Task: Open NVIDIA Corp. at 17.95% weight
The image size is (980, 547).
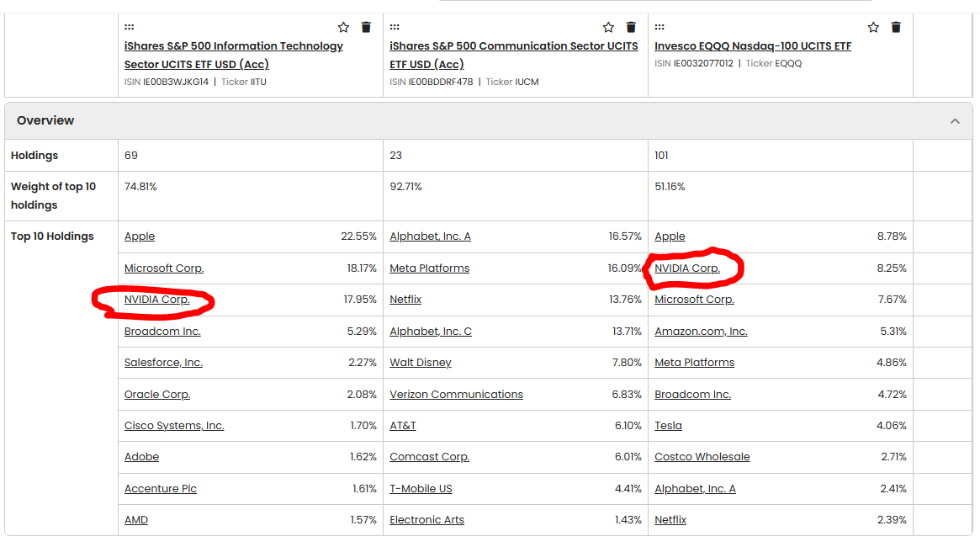Action: pos(156,300)
